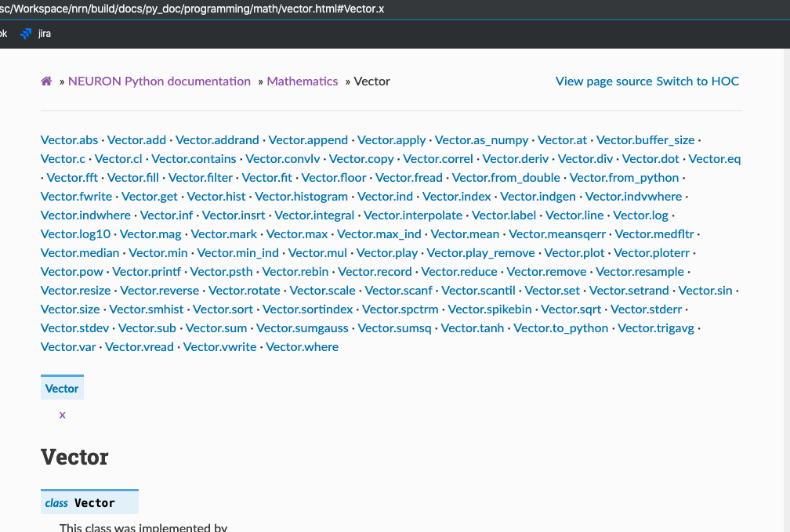790x532 pixels.
Task: Jump to Vector.histogram entry
Action: coord(301,197)
